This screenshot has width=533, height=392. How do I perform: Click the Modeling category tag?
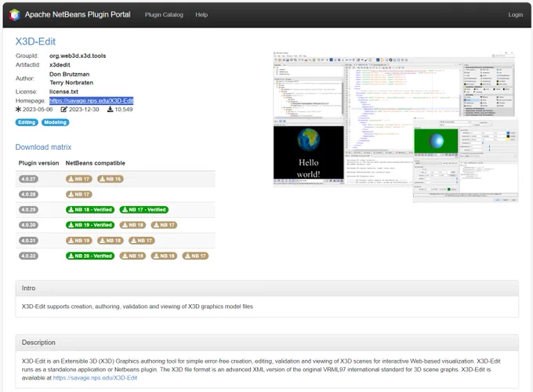55,122
